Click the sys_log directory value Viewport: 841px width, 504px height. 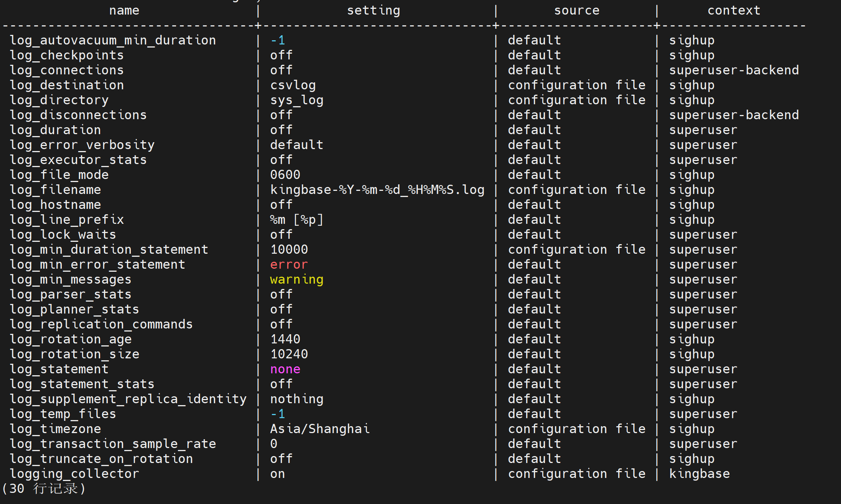tap(296, 100)
